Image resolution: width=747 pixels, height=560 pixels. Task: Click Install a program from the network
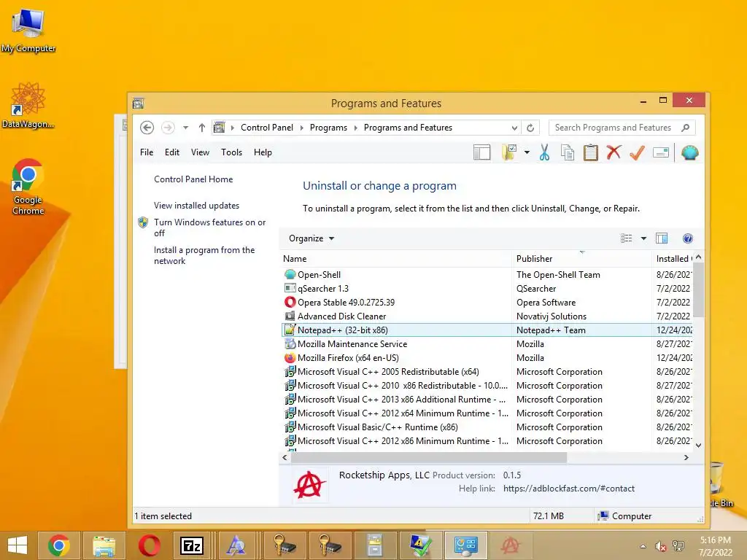click(x=204, y=255)
